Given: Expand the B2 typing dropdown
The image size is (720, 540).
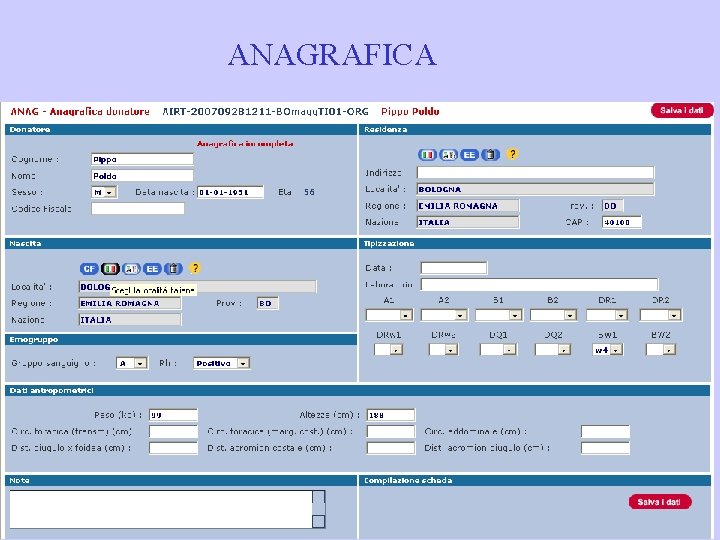Looking at the screenshot, I should tap(553, 315).
